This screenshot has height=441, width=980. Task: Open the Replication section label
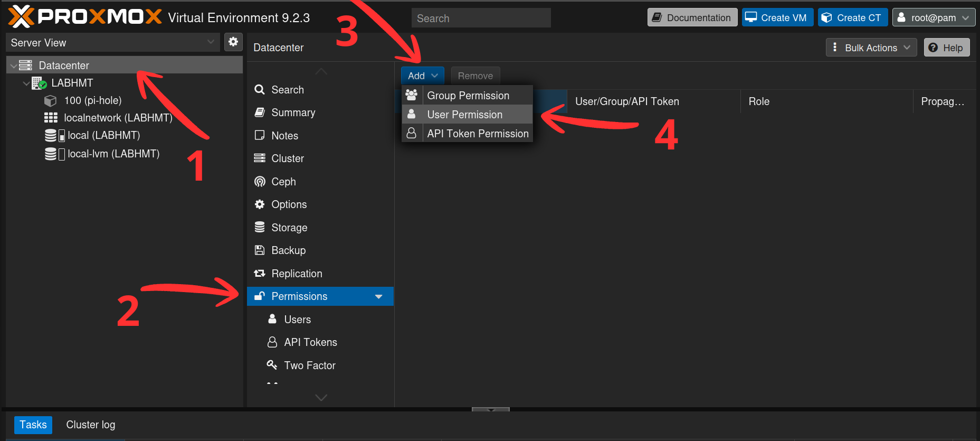click(x=297, y=274)
